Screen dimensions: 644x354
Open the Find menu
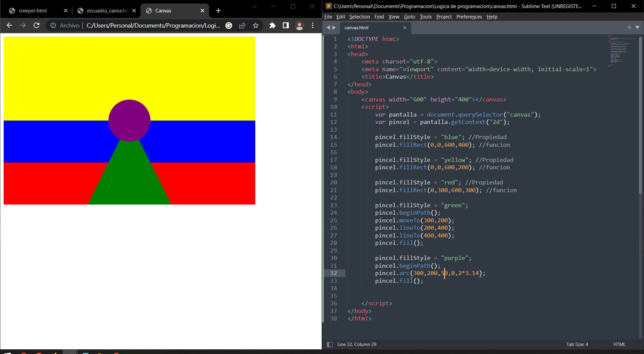click(379, 17)
